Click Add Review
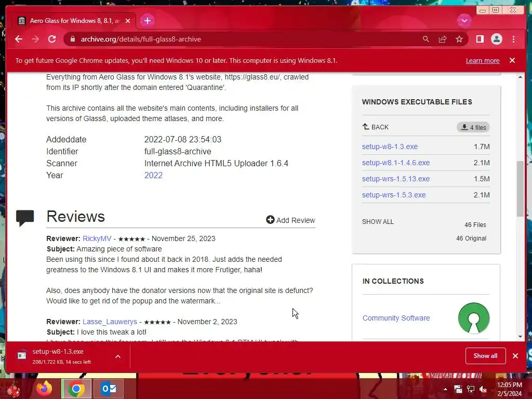Screen dimensions: 532x399 point(290,220)
